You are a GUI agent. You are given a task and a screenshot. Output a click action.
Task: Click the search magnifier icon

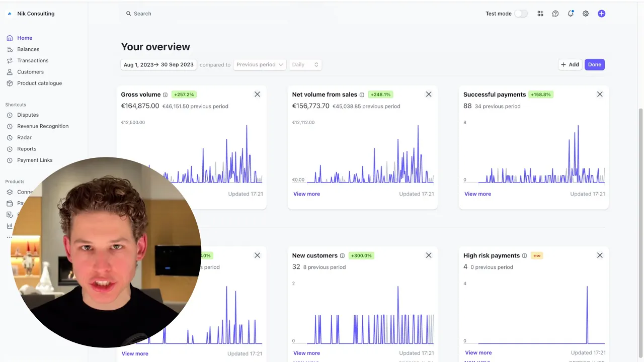coord(128,14)
